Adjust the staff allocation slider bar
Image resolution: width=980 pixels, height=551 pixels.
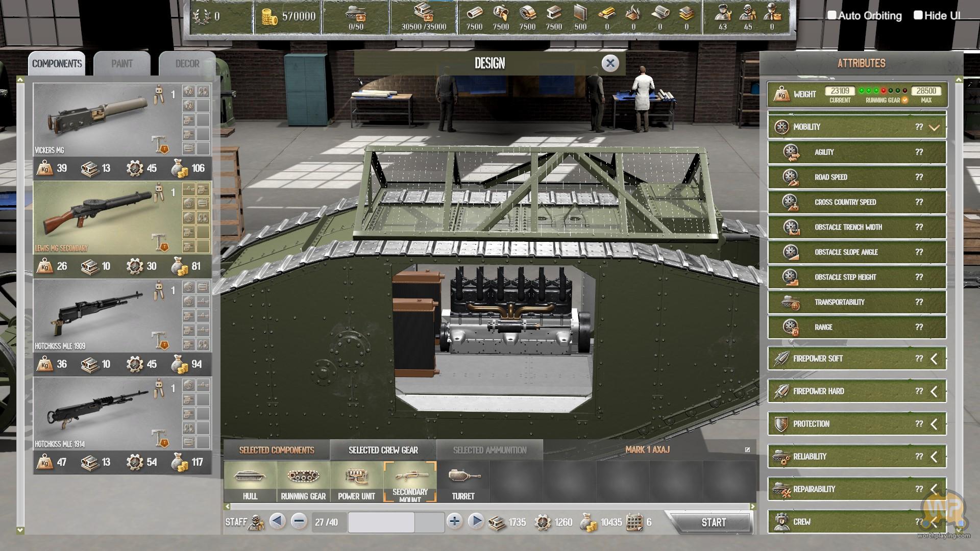[396, 522]
